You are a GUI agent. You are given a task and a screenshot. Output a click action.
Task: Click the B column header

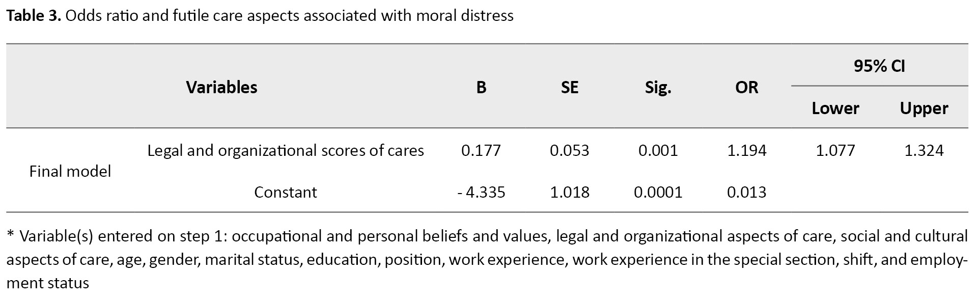tap(481, 87)
